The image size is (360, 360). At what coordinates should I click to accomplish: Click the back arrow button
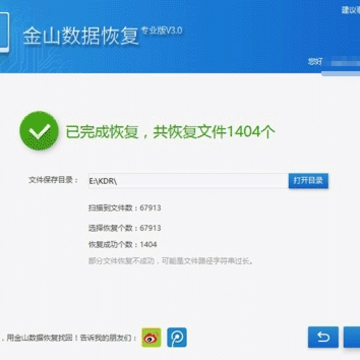pos(323,337)
